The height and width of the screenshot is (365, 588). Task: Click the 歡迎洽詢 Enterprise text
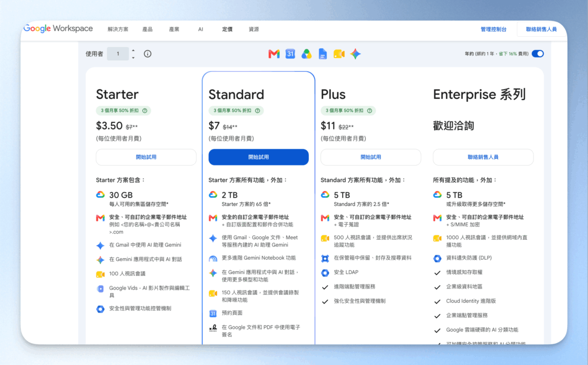pos(454,125)
